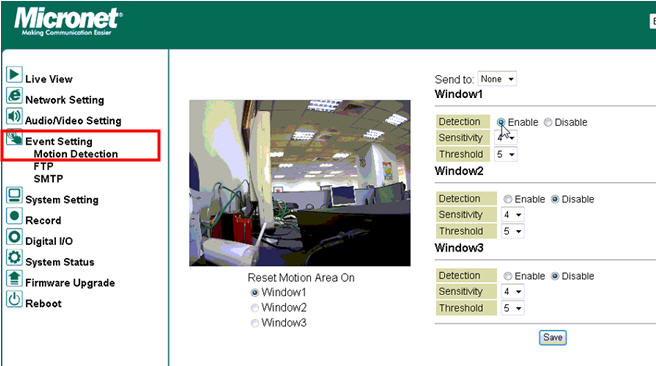Image resolution: width=656 pixels, height=366 pixels.
Task: Open the FTP submenu item
Action: pyautogui.click(x=44, y=166)
